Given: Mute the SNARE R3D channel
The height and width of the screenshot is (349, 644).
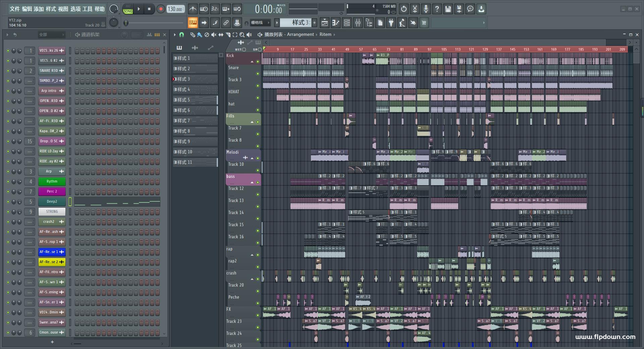Looking at the screenshot, I should (x=8, y=71).
